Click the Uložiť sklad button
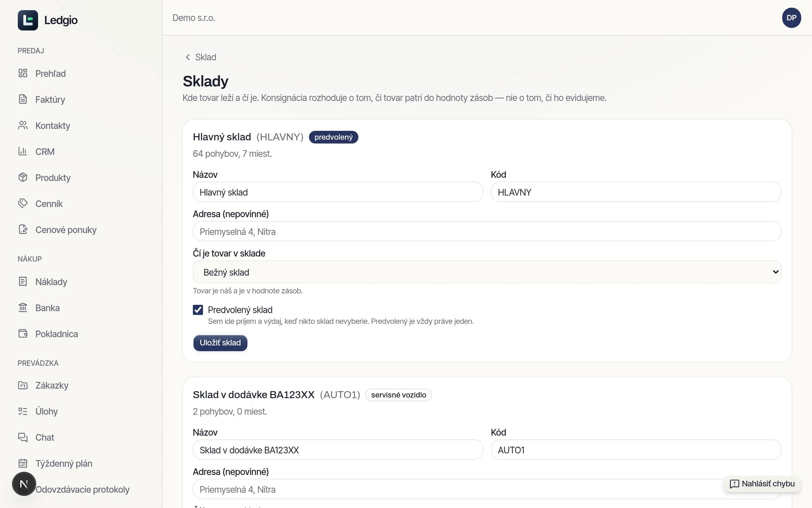The width and height of the screenshot is (812, 508). [220, 343]
